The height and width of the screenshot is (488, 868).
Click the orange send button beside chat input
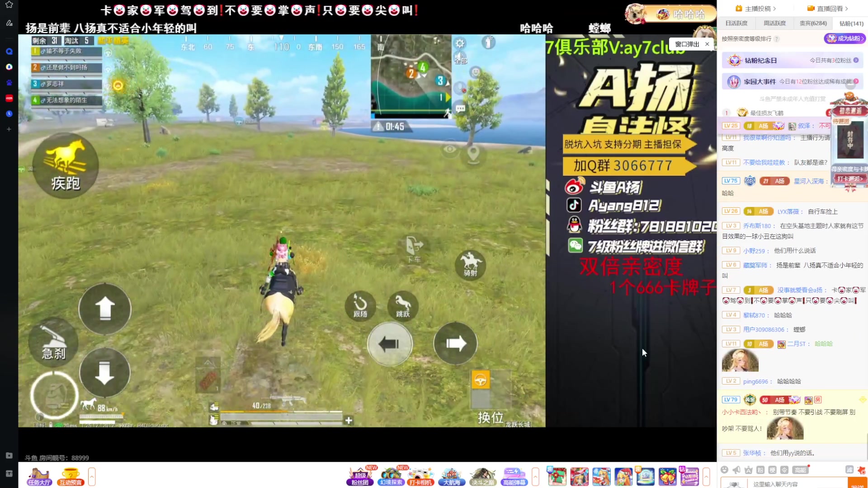point(857,483)
